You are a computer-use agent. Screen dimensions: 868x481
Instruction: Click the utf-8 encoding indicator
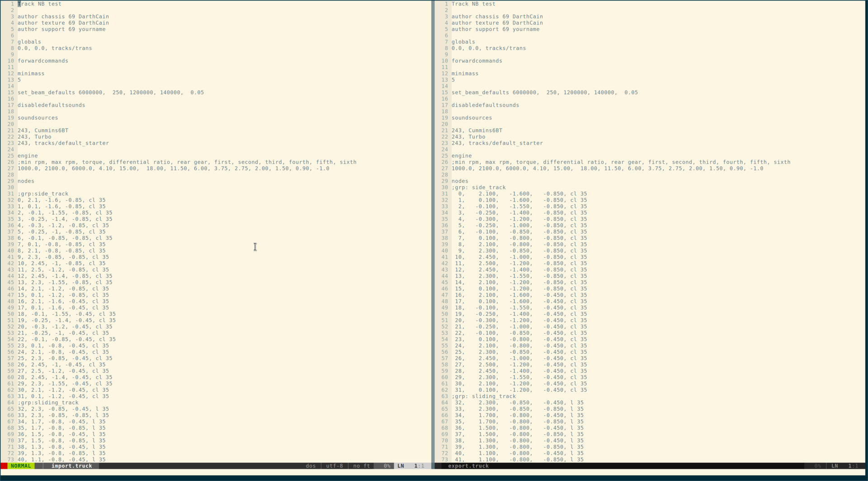click(335, 466)
